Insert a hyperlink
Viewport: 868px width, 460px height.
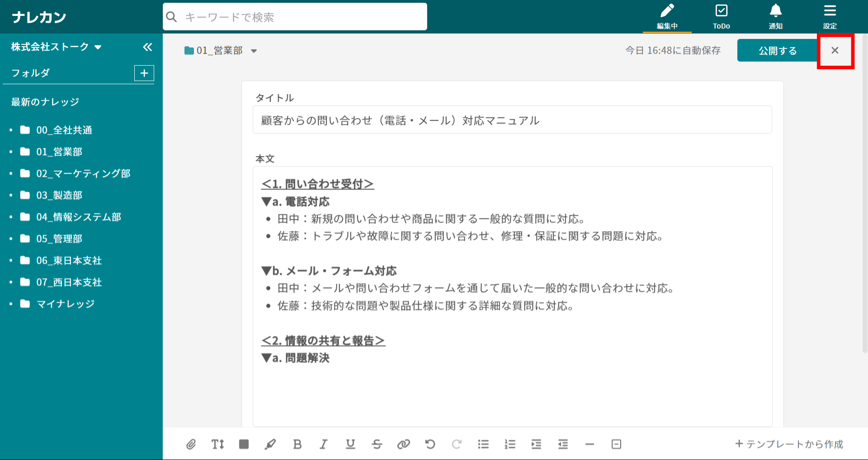point(403,444)
